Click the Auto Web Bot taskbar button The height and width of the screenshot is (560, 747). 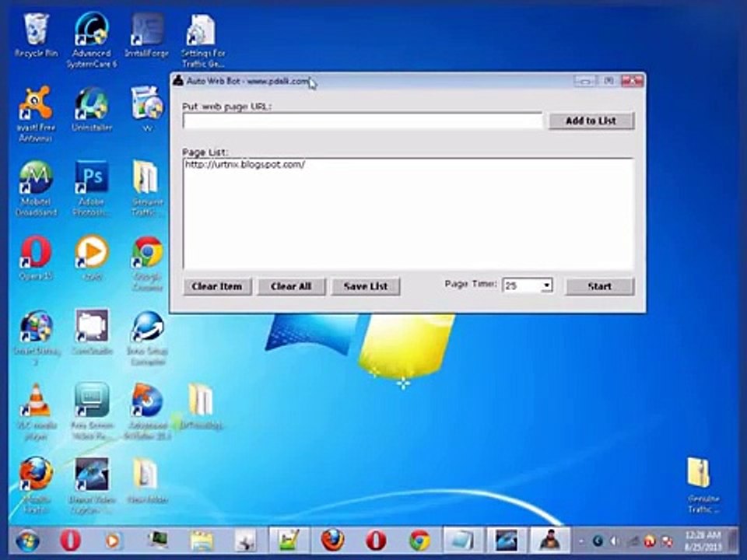click(x=549, y=540)
